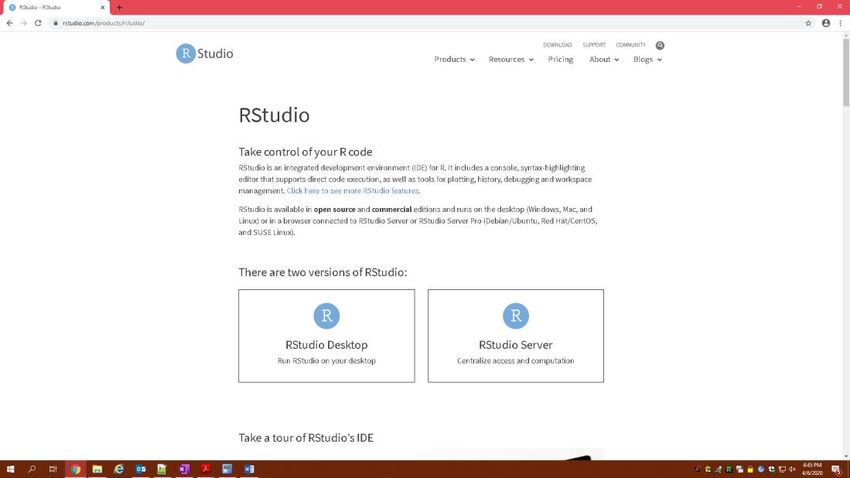Screen dimensions: 850x478
Task: Click the blue R icon in RStudio Desktop card
Action: coord(326,316)
